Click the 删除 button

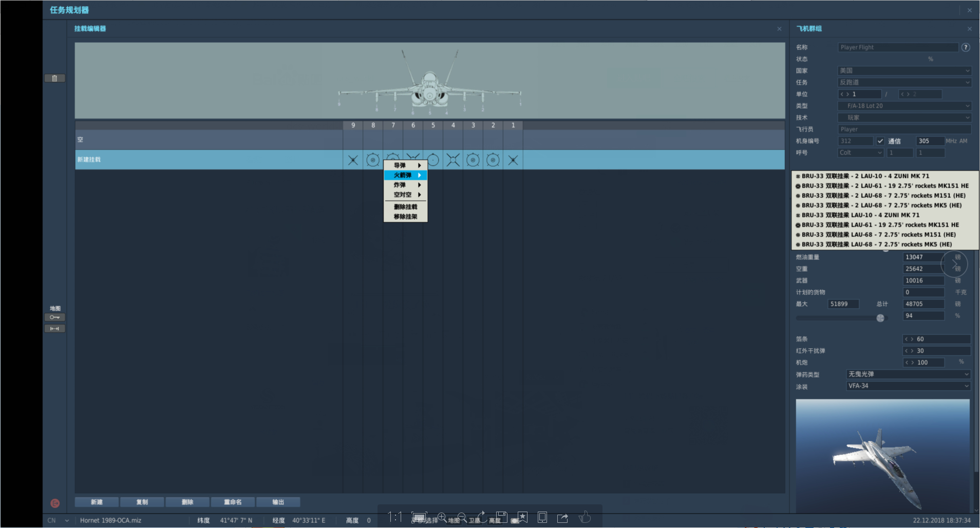point(187,502)
